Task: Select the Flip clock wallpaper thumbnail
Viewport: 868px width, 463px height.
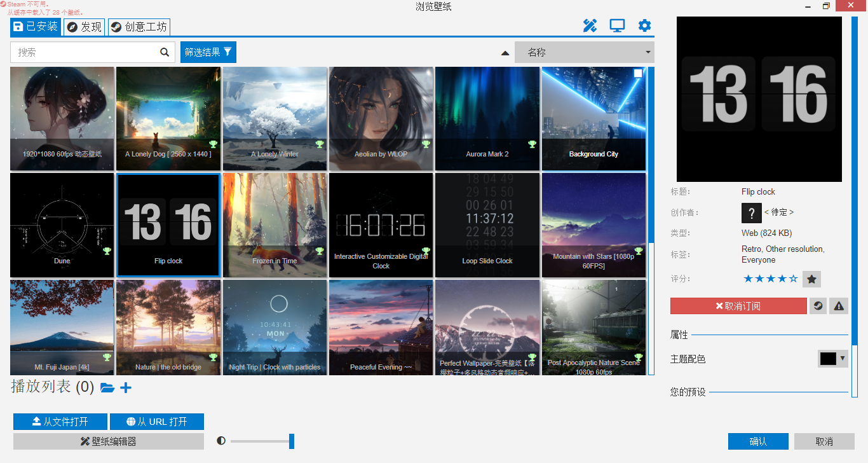Action: pos(168,225)
